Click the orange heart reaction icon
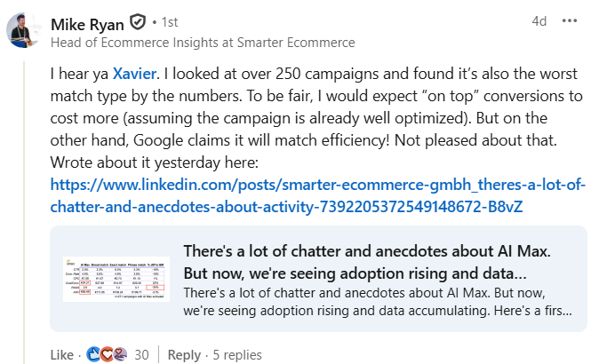 click(107, 354)
